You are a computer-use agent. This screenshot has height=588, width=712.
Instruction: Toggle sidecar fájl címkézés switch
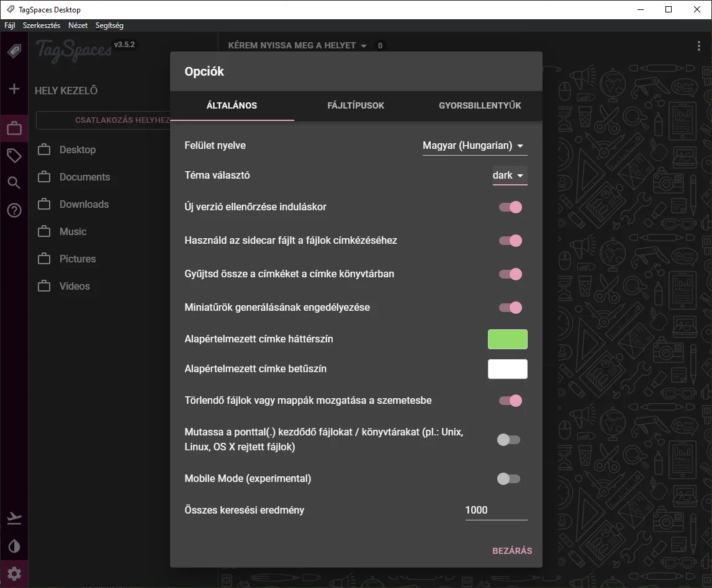click(x=510, y=241)
